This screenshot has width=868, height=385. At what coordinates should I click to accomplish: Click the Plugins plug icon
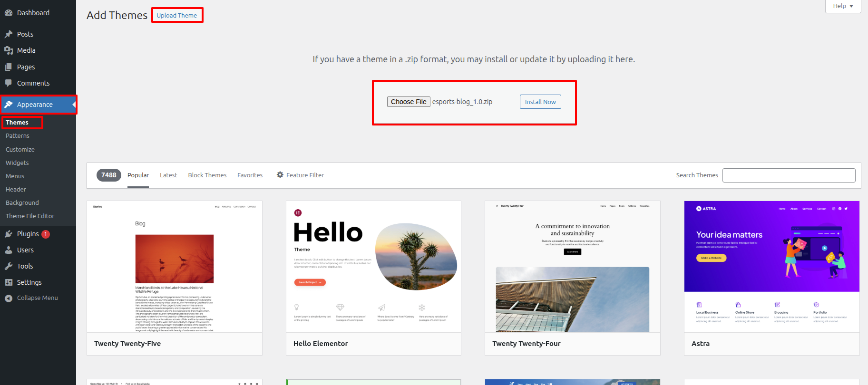[9, 234]
